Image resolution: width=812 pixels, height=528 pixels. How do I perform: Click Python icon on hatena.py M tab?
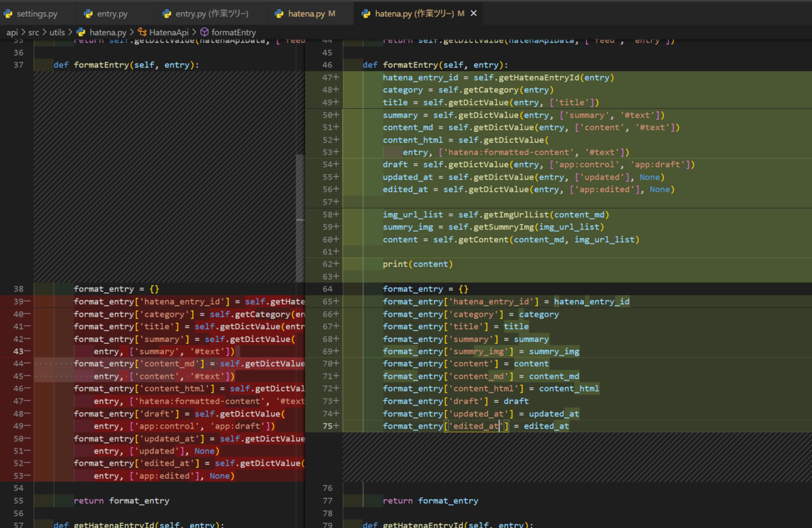279,14
